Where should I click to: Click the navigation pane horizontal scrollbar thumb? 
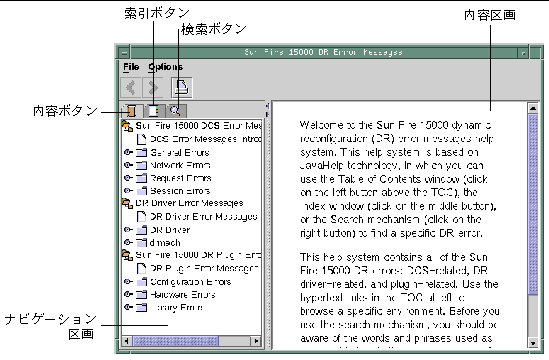175,340
